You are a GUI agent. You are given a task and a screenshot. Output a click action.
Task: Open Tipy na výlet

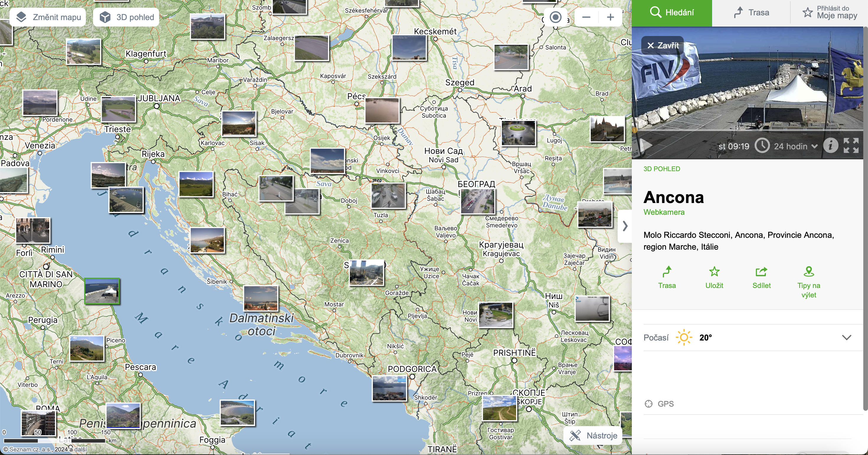[808, 271]
